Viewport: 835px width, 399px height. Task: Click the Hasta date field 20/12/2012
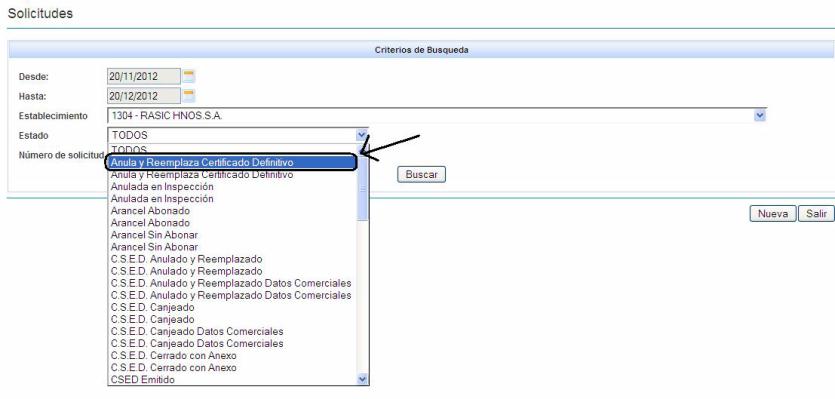click(144, 96)
